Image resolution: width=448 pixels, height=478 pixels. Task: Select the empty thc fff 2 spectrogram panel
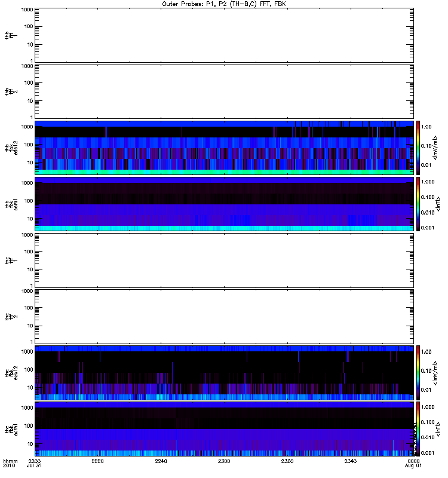[x=225, y=317]
